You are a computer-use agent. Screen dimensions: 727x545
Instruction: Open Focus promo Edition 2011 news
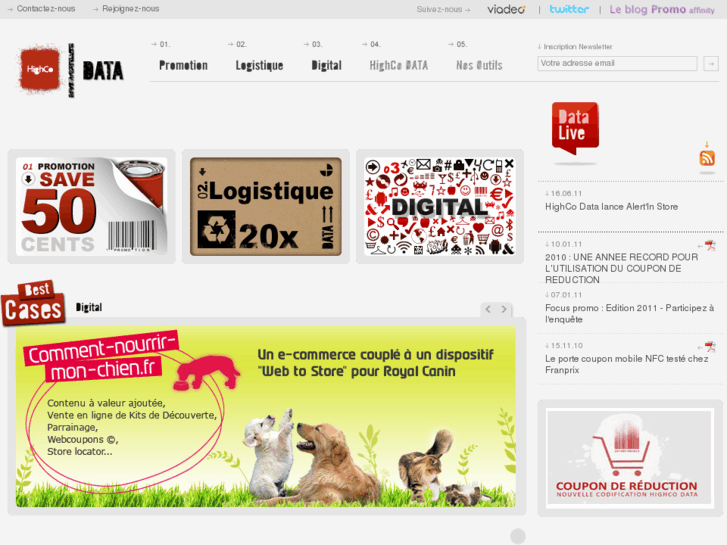tap(629, 314)
